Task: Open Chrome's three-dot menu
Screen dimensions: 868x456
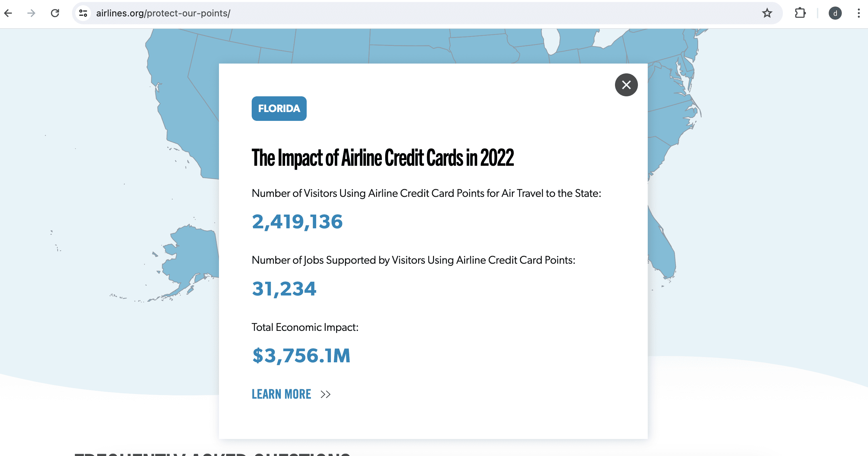Action: click(x=858, y=13)
